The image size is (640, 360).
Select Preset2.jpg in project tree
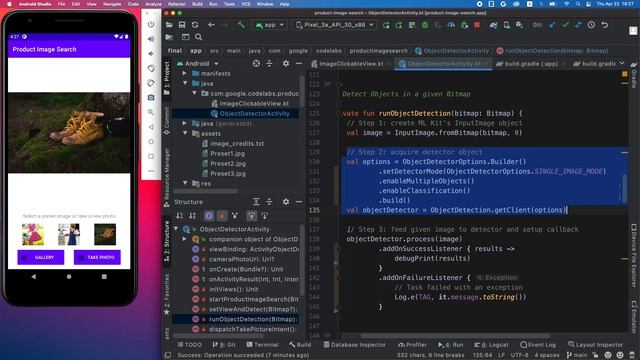[x=228, y=164]
